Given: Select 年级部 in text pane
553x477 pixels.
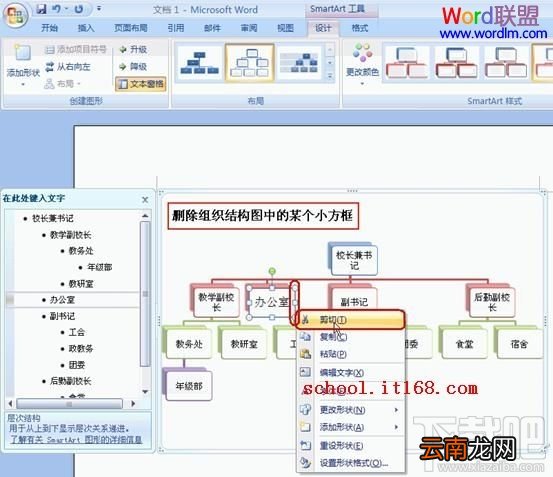Looking at the screenshot, I should [x=99, y=267].
